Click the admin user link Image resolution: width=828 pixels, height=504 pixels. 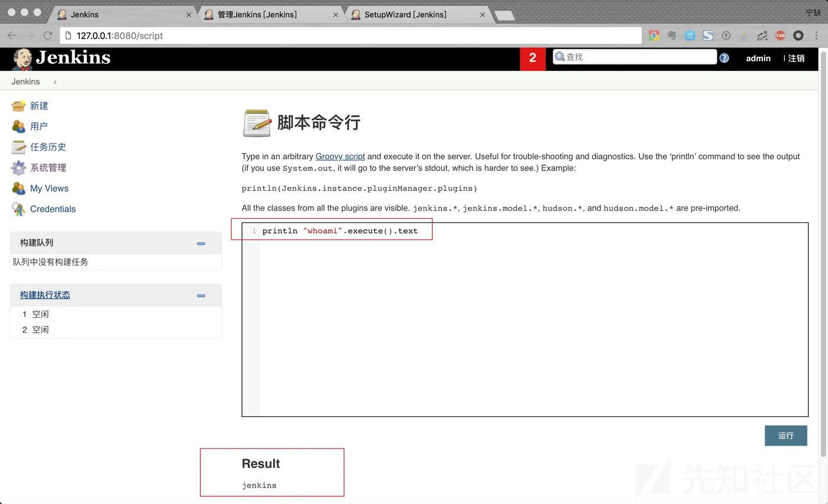click(x=758, y=58)
